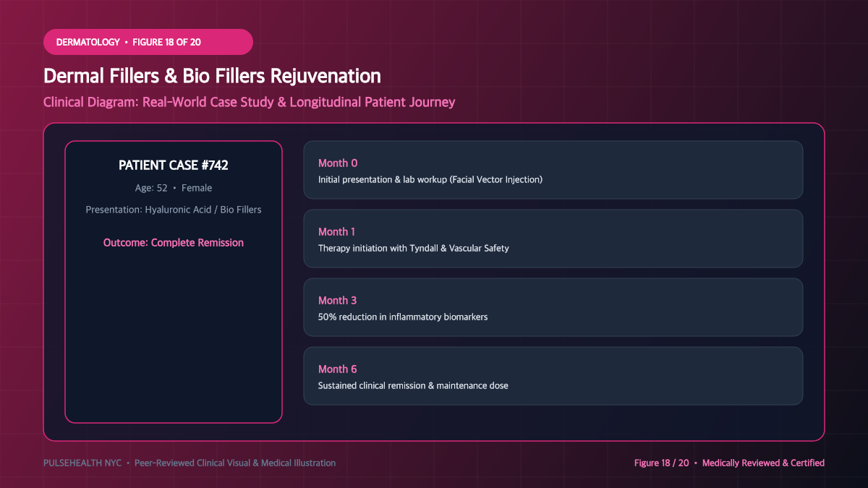
Task: Select the Month 6 timeline card
Action: point(553,376)
